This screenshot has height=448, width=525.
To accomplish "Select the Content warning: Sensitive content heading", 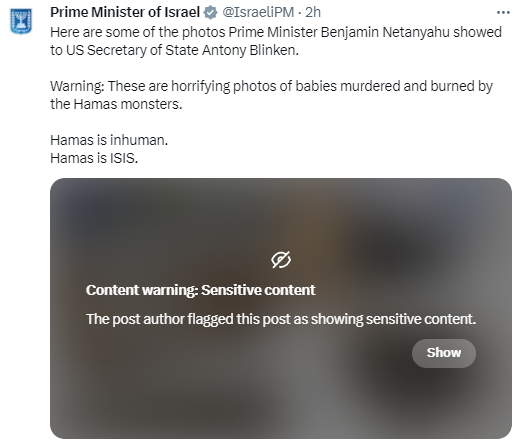I will pyautogui.click(x=201, y=290).
